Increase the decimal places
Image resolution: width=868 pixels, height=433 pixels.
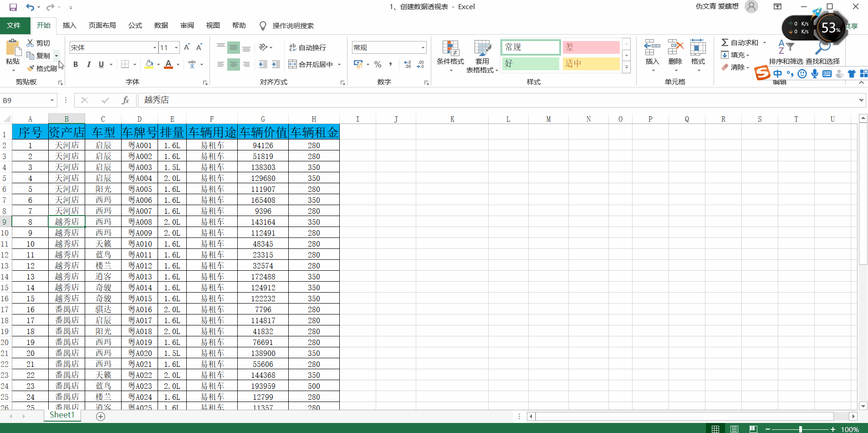408,64
